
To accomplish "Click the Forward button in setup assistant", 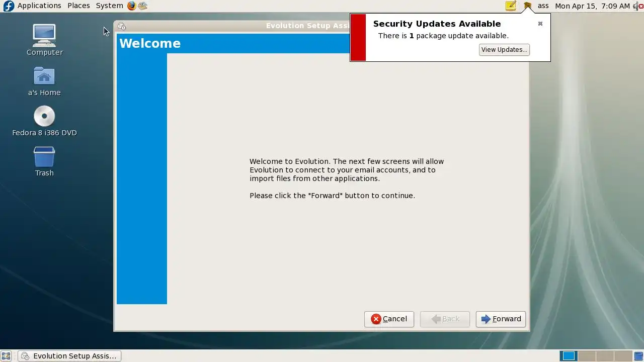I will coord(501,319).
